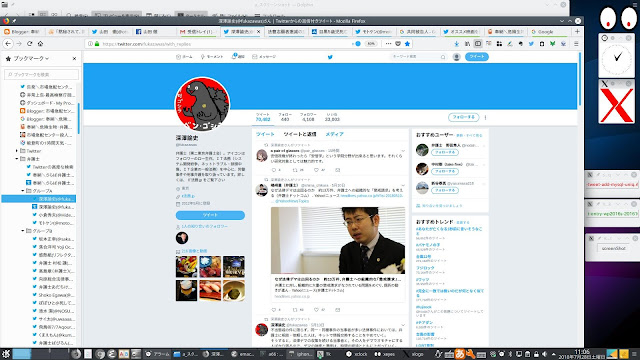Viewport: 640px width, 360px height.
Task: Follow the second recommended user
Action: [444, 171]
